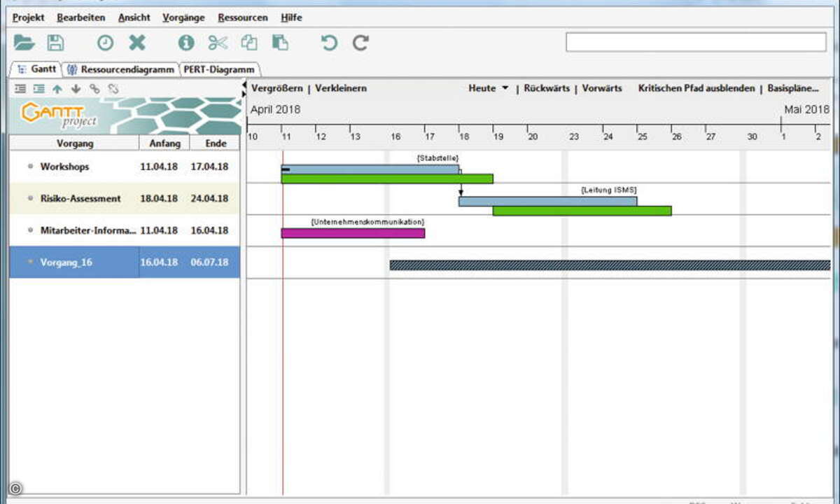The height and width of the screenshot is (504, 840).
Task: Click Kritischen Pfad ausblenden
Action: pos(696,88)
